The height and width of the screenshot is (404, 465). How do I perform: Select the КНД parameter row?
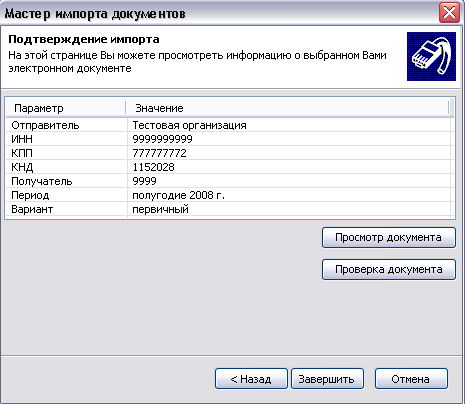[x=230, y=167]
